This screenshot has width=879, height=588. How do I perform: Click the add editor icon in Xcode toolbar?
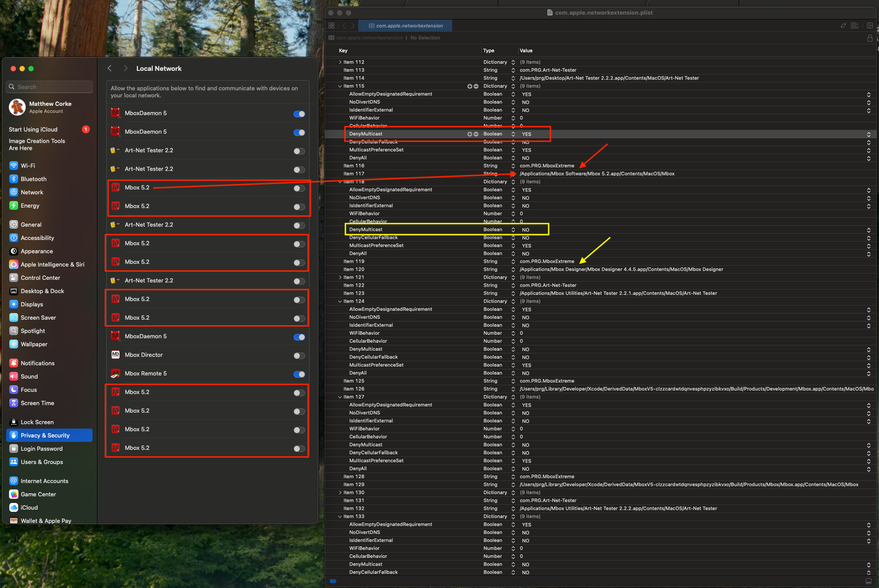coord(870,26)
